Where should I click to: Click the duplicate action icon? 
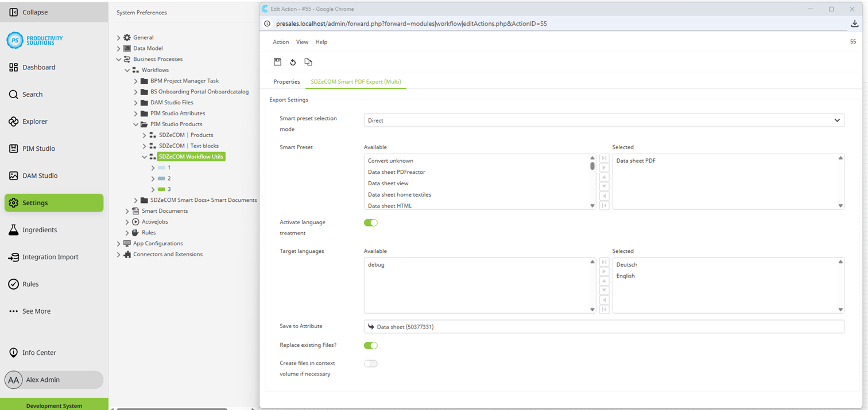308,62
